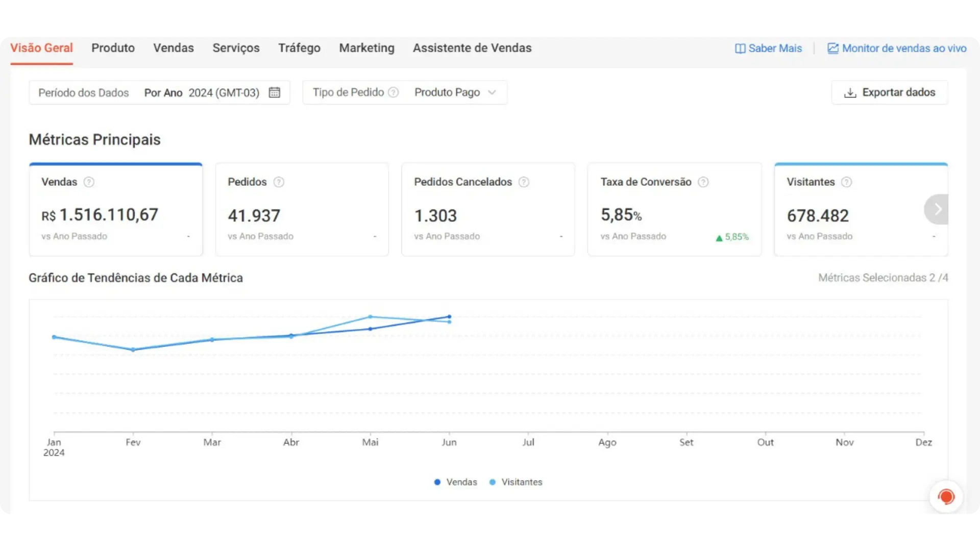
Task: Click the help icon beside Pedidos metric
Action: click(x=279, y=182)
